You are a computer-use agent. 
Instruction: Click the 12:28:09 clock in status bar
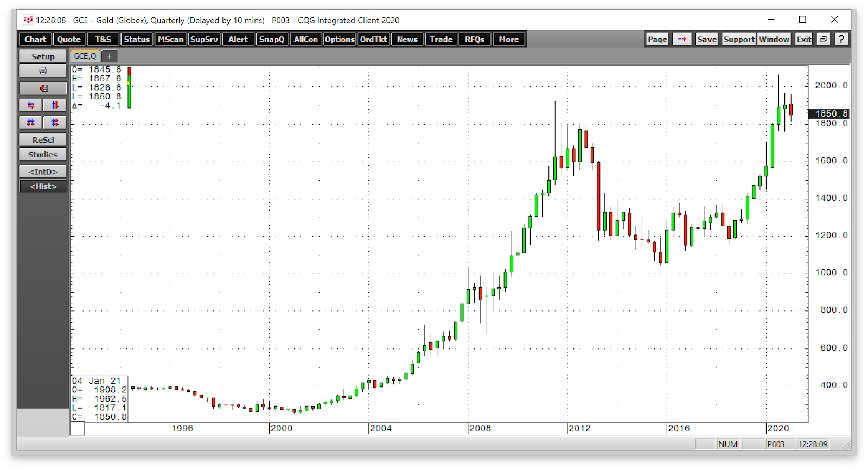tap(813, 444)
